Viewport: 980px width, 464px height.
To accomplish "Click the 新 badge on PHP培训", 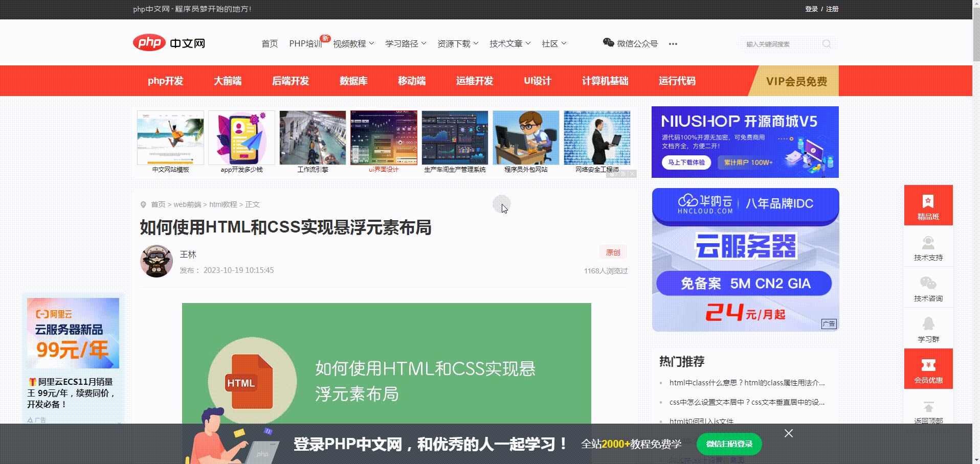I will click(x=325, y=38).
